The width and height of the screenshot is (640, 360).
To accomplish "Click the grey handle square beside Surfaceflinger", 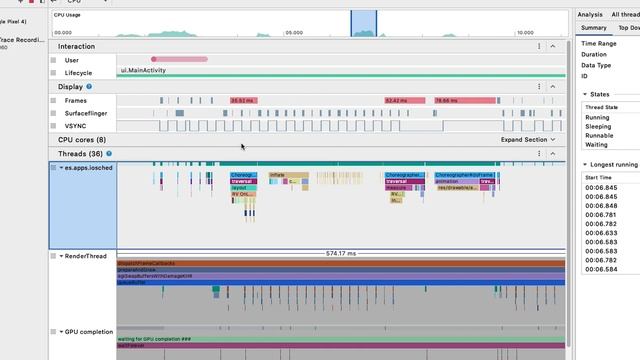I will pos(53,113).
